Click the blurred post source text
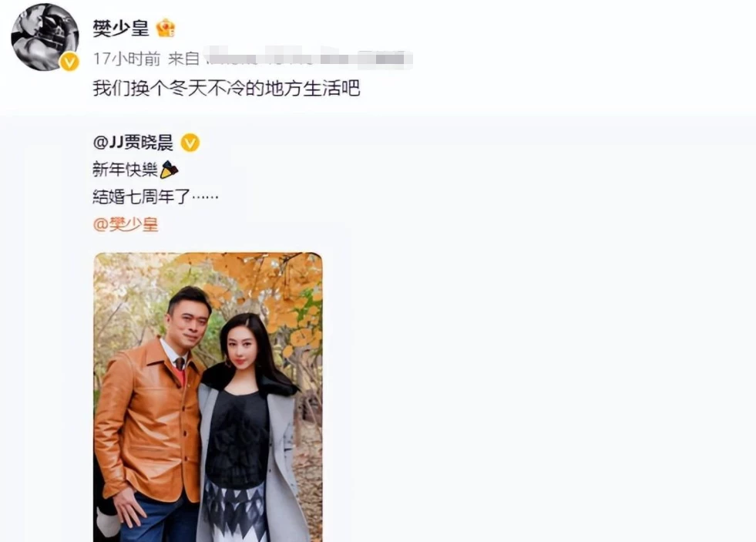 pos(308,58)
